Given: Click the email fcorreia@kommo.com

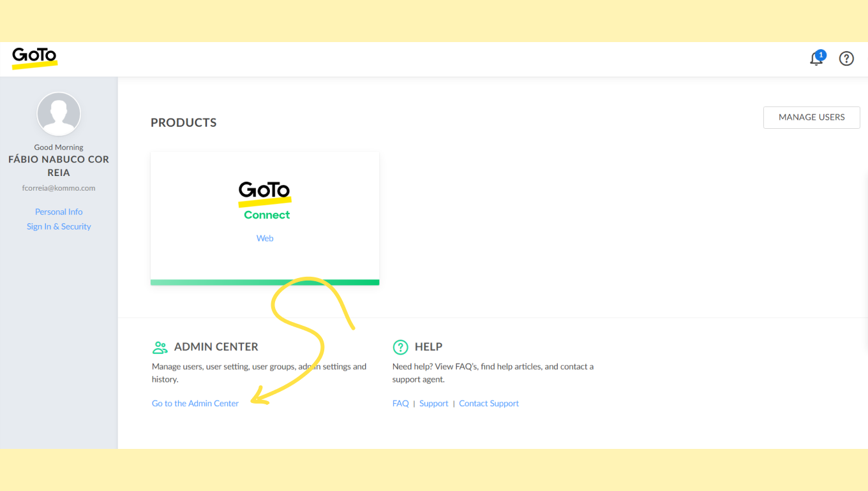Looking at the screenshot, I should pyautogui.click(x=59, y=188).
